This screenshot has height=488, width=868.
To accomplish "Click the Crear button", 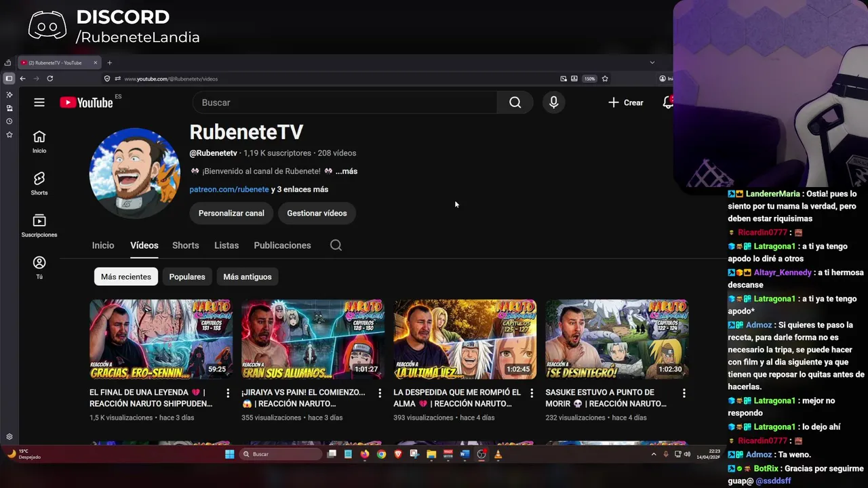I will (626, 102).
